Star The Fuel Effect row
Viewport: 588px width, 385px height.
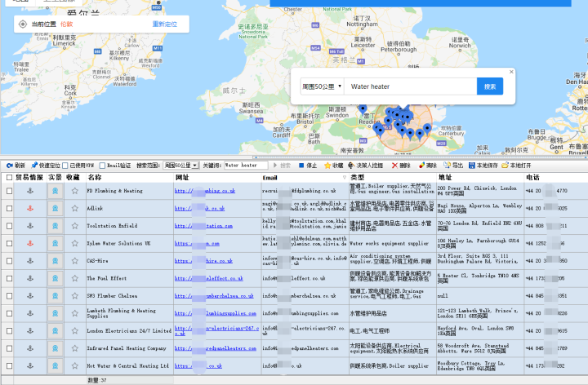click(74, 279)
